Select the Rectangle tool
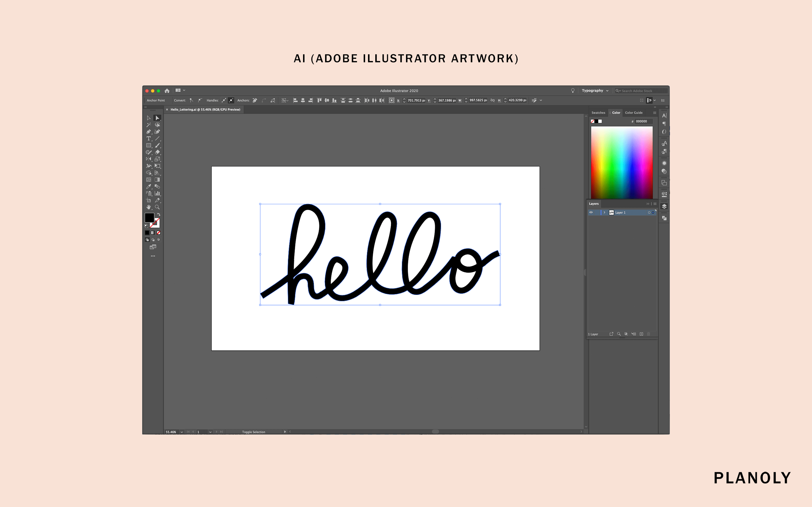 coord(149,145)
